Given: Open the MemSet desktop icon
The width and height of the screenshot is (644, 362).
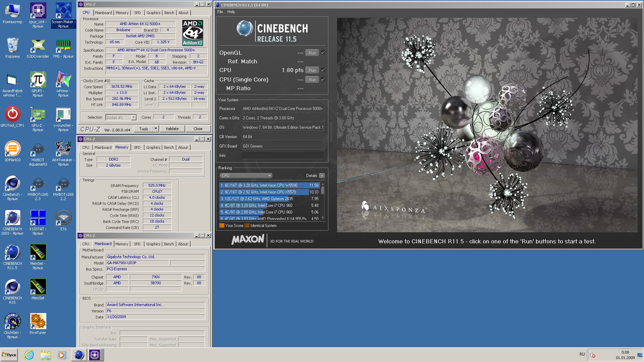Looking at the screenshot, I should [38, 289].
